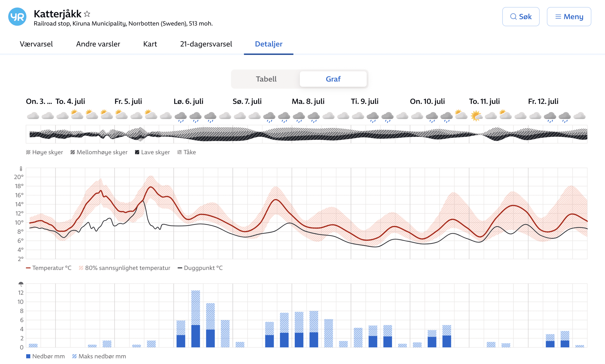The width and height of the screenshot is (605, 364).
Task: Open the Kart tab
Action: [150, 44]
